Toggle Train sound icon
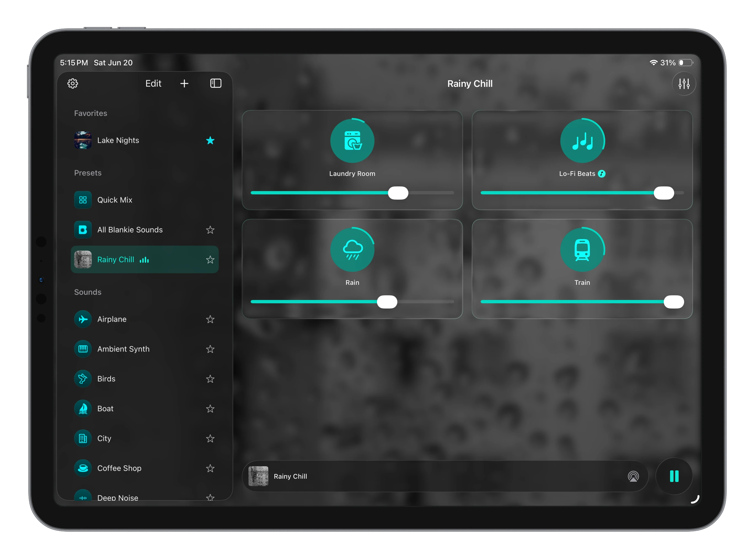The width and height of the screenshot is (755, 560). point(582,250)
